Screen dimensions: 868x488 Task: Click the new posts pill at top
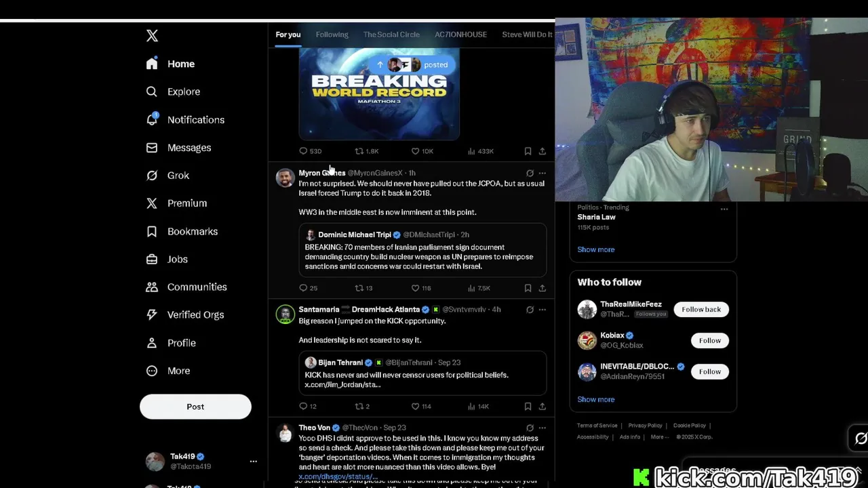coord(412,64)
